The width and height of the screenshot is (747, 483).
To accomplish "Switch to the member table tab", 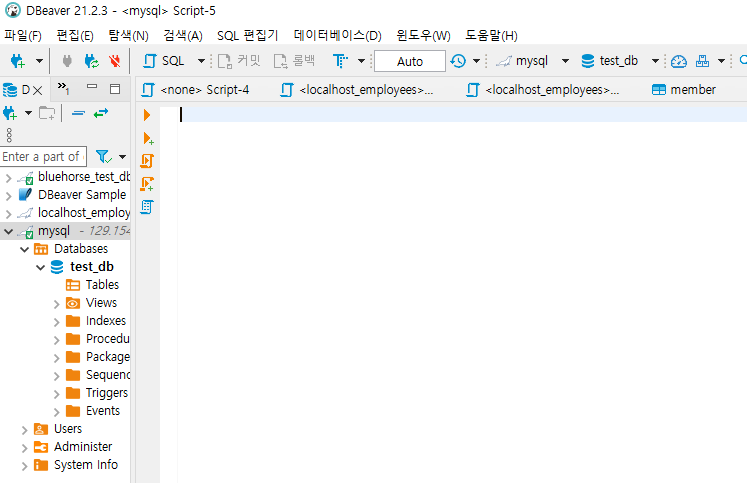I will pos(684,90).
